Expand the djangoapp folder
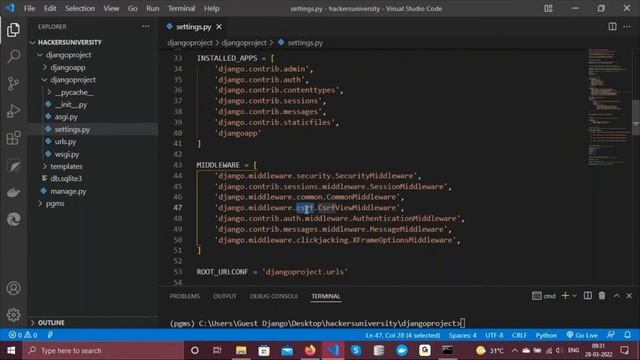Screen dimensions: 640x360 68,67
